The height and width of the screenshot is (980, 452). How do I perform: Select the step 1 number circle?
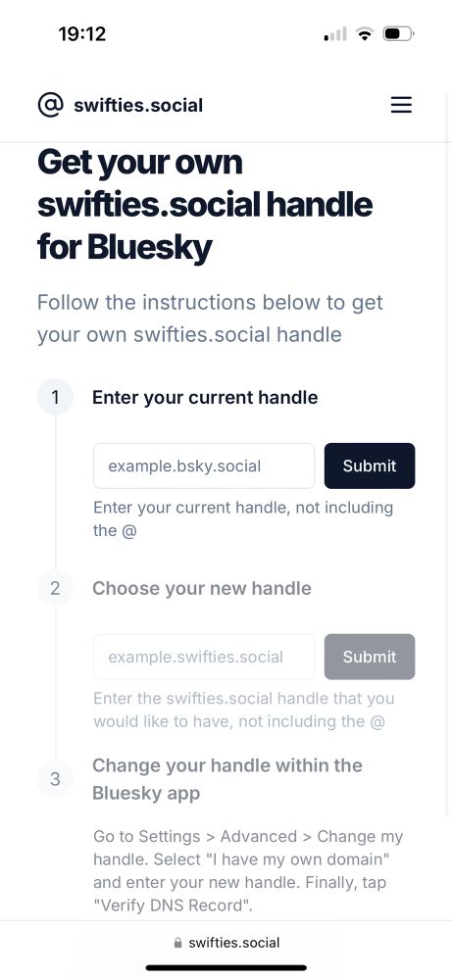click(x=55, y=398)
